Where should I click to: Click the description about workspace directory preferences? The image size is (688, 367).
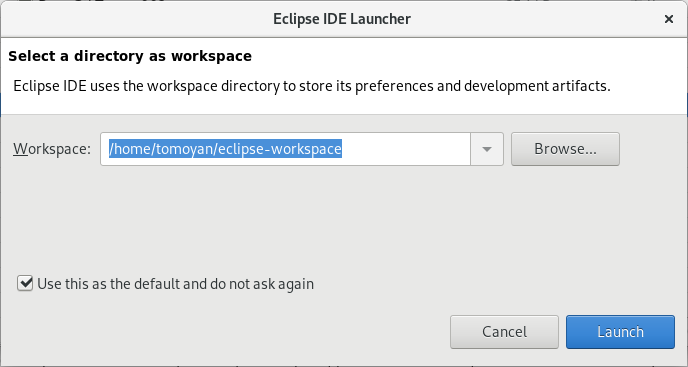(312, 86)
